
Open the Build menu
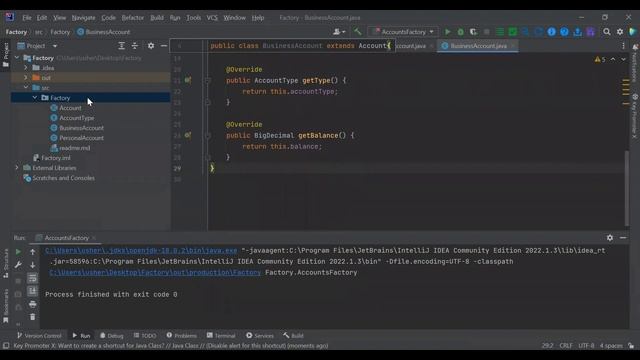click(x=157, y=18)
